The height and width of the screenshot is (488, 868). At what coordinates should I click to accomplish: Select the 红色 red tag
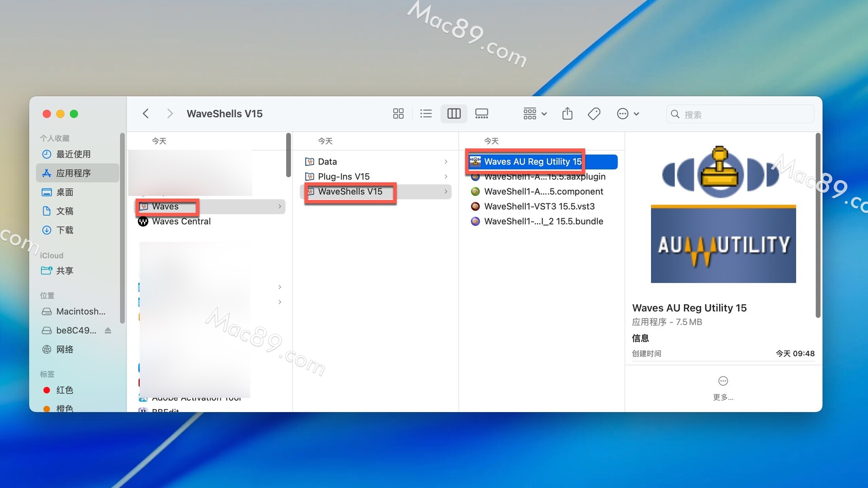(x=64, y=390)
